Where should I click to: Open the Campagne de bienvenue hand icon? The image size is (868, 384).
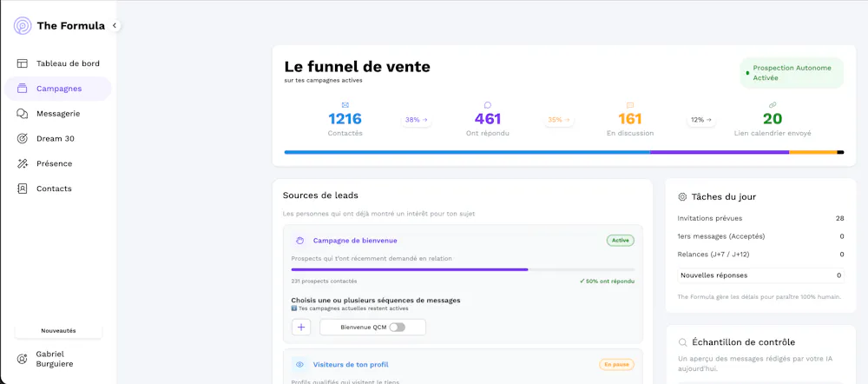tap(299, 241)
